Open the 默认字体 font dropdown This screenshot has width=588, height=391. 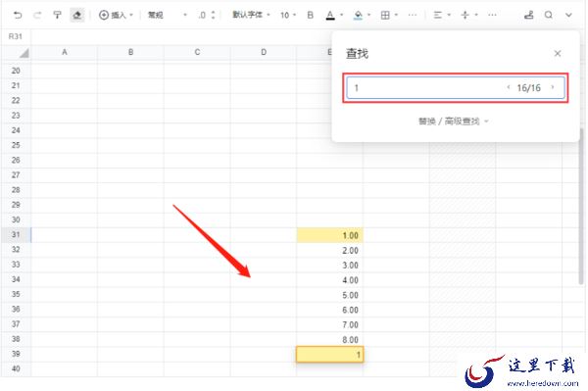[x=251, y=15]
